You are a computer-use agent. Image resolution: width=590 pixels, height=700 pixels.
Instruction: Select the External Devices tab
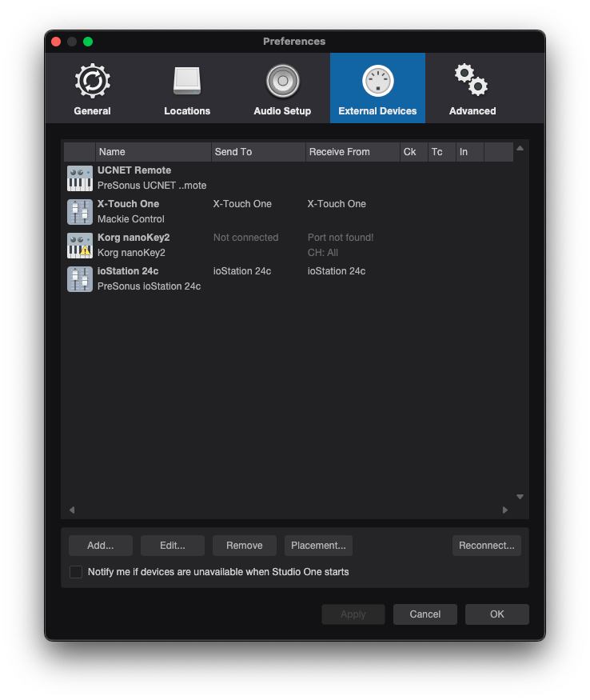point(377,88)
